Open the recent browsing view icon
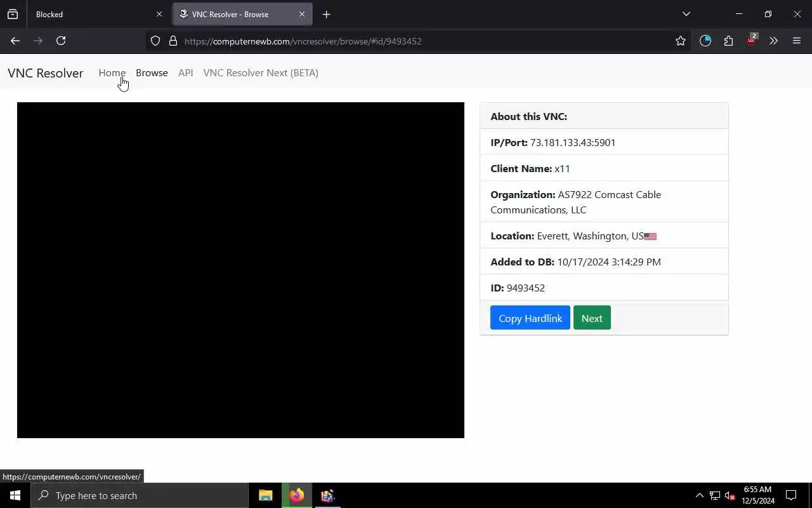Screen dimensions: 812x508 pyautogui.click(x=13, y=14)
